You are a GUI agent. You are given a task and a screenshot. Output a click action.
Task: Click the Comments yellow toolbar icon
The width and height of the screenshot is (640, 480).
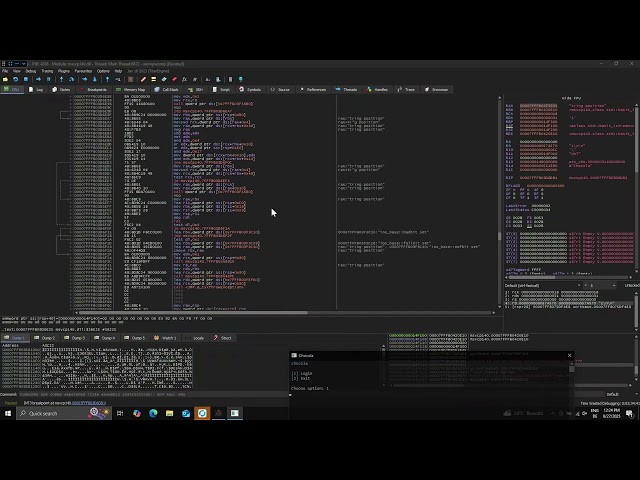(153, 79)
